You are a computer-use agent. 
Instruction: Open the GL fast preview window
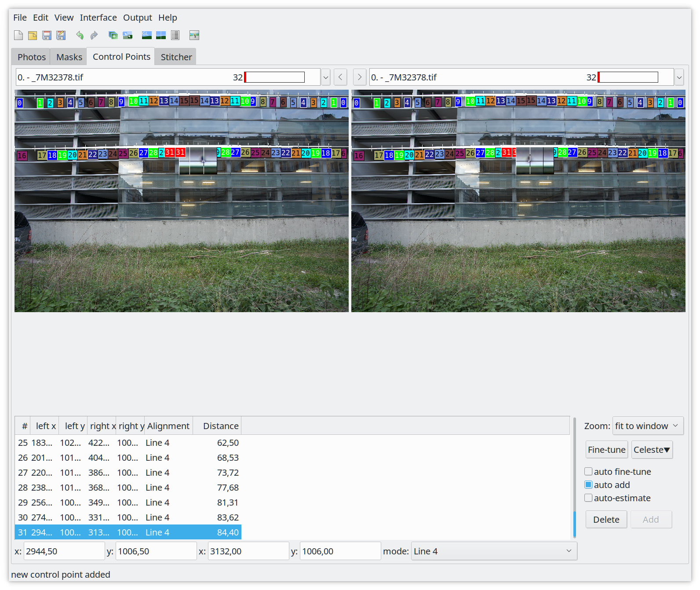147,35
